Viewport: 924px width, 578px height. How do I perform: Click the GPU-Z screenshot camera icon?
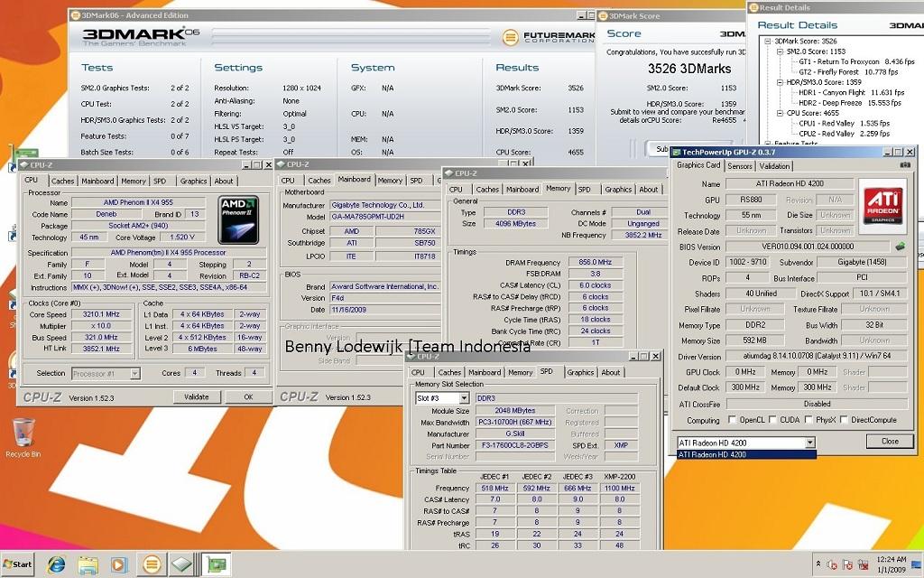click(x=905, y=165)
